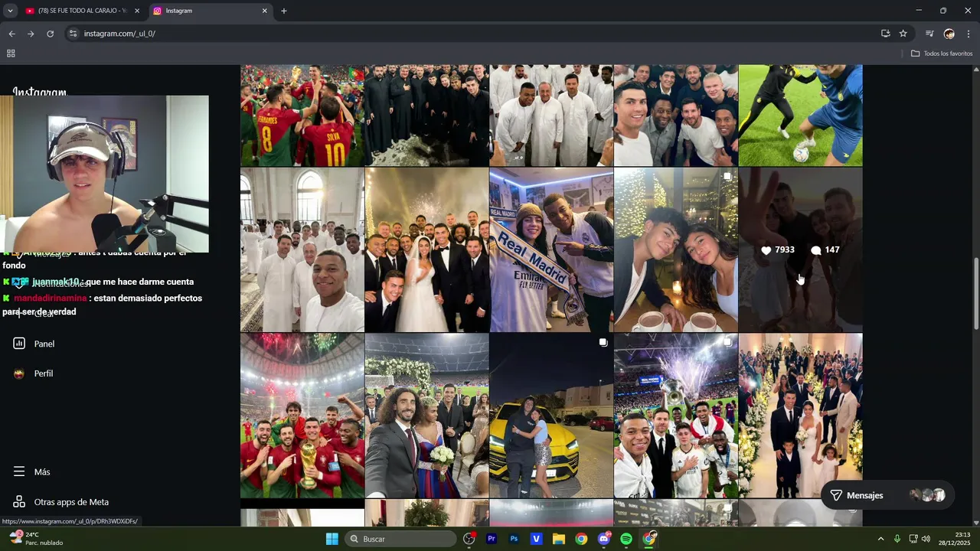Open Photoshop from the taskbar
The width and height of the screenshot is (980, 551).
pyautogui.click(x=514, y=539)
